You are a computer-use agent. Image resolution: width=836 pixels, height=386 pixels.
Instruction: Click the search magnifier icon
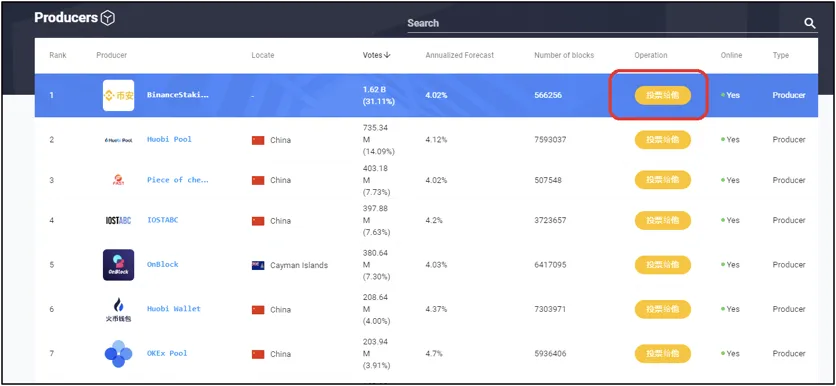click(x=810, y=23)
